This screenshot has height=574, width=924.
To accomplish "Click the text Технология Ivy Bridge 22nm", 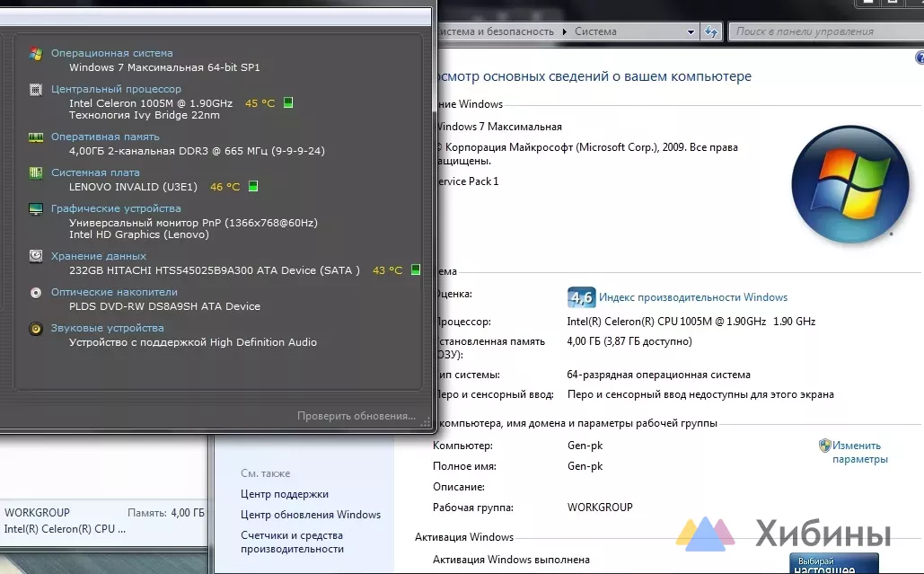I will (145, 116).
